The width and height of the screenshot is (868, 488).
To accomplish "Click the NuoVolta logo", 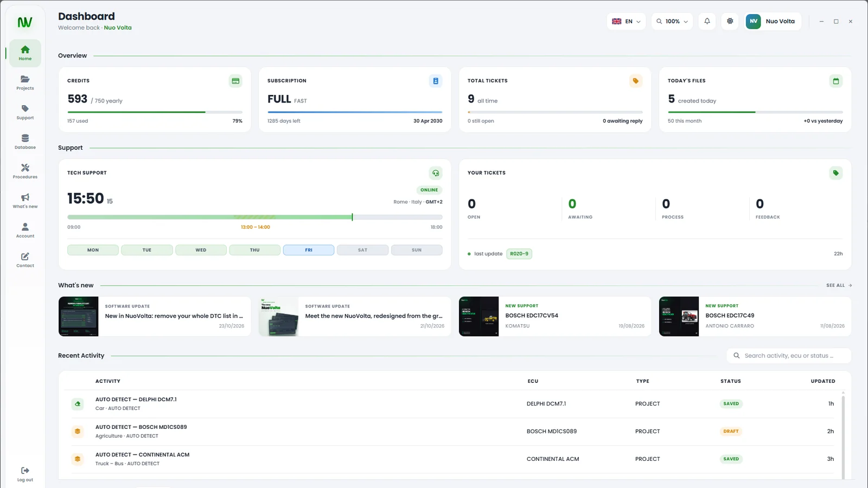I will click(x=25, y=22).
